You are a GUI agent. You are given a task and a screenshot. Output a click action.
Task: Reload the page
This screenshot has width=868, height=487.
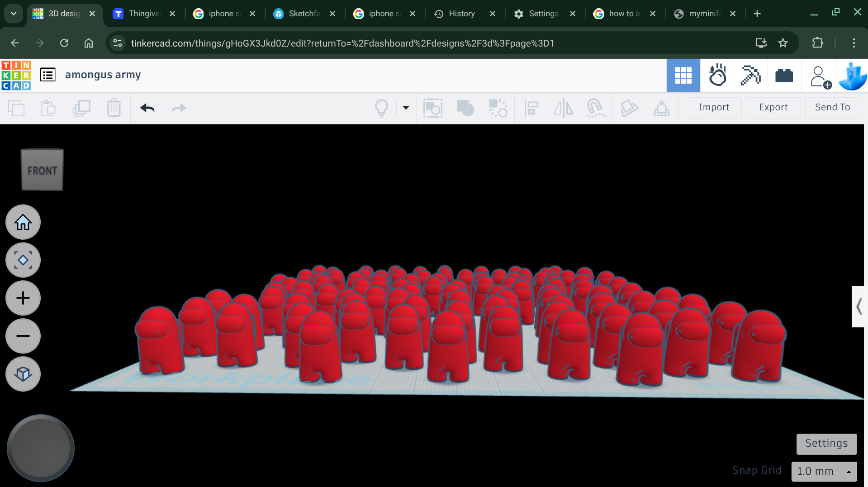(x=64, y=43)
